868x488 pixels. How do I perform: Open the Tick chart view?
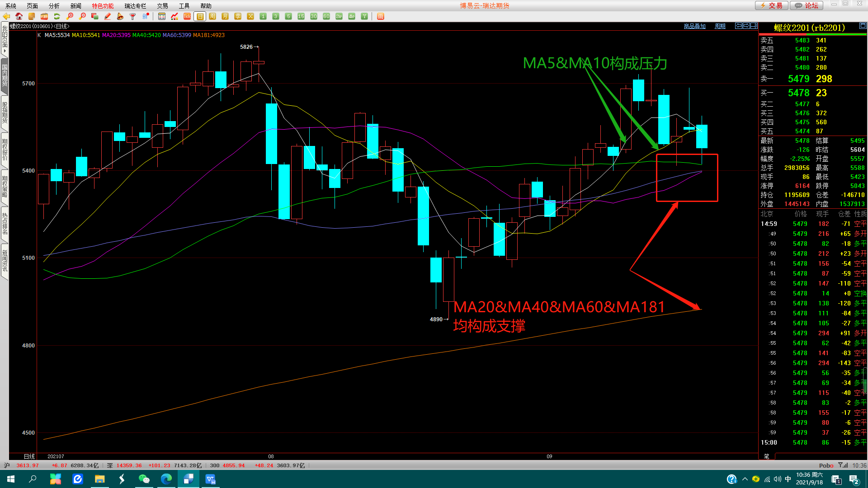(187, 16)
